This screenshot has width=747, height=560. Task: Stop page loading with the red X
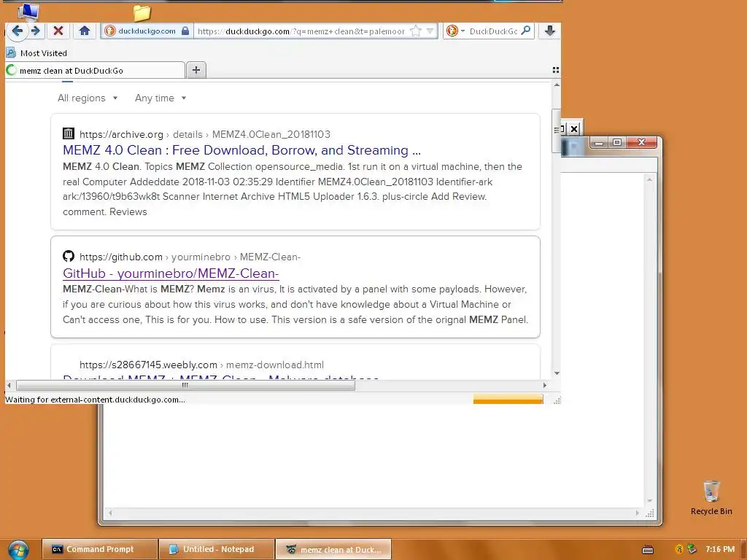pyautogui.click(x=58, y=31)
